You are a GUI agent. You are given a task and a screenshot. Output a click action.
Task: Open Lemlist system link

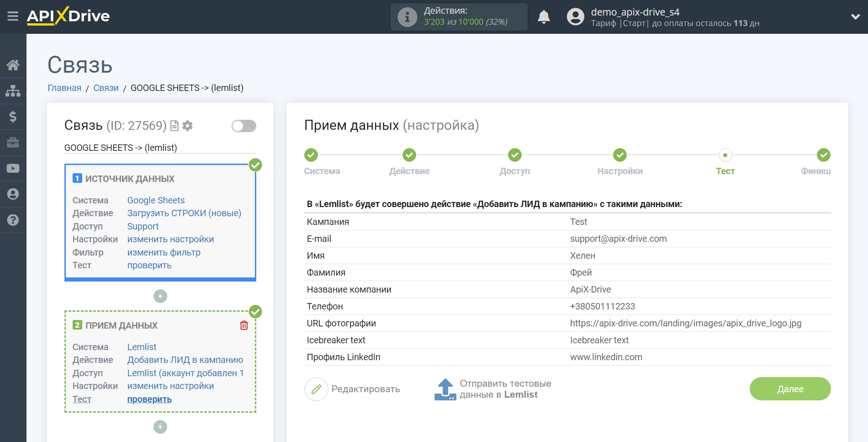pyautogui.click(x=142, y=347)
